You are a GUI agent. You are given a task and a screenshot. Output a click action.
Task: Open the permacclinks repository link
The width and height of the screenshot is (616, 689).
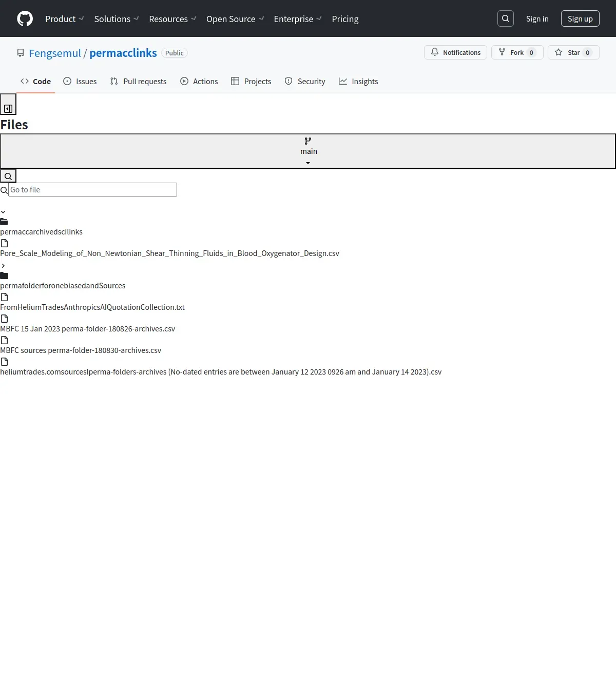point(123,53)
